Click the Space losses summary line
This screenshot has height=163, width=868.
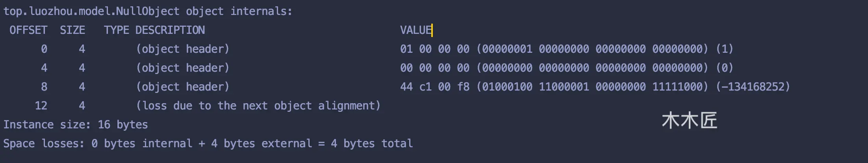tap(208, 144)
